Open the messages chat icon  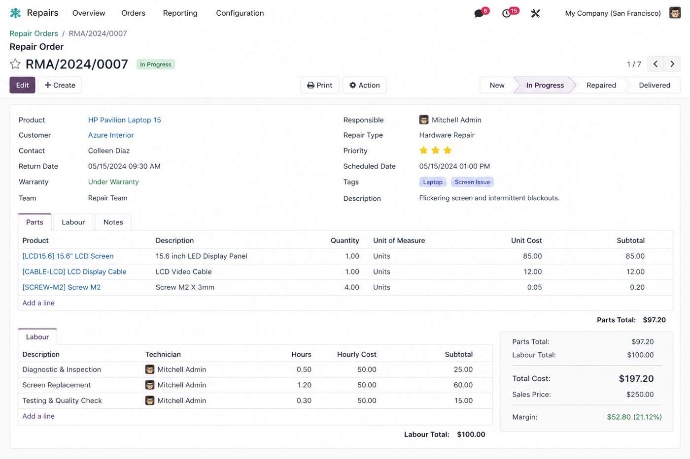(x=479, y=13)
